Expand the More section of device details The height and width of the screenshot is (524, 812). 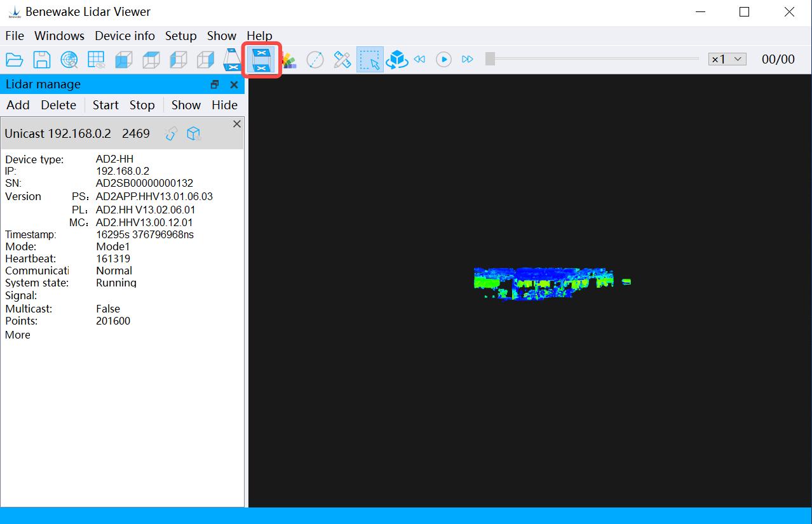pyautogui.click(x=18, y=335)
